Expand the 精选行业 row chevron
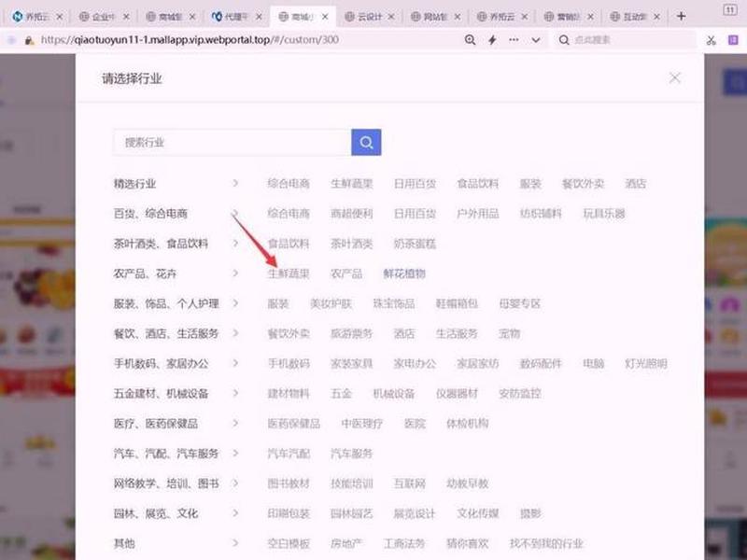Image resolution: width=747 pixels, height=560 pixels. 235,183
